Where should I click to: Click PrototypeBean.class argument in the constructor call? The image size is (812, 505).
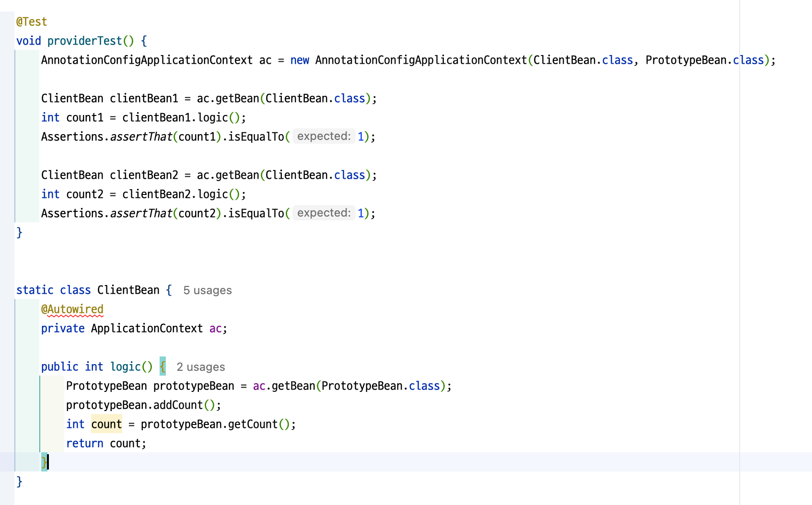click(705, 60)
